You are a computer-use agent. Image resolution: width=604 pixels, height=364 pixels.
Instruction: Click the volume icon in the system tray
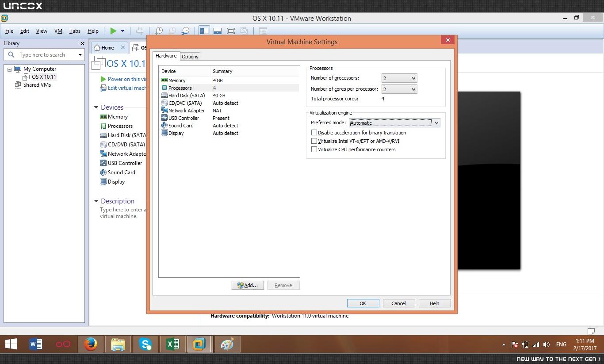coord(547,345)
